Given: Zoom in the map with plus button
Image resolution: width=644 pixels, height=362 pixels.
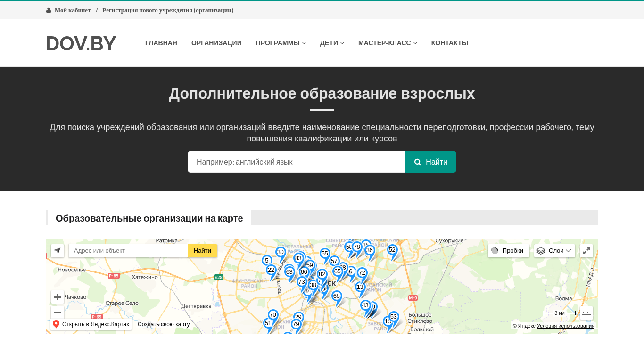Looking at the screenshot, I should [58, 297].
